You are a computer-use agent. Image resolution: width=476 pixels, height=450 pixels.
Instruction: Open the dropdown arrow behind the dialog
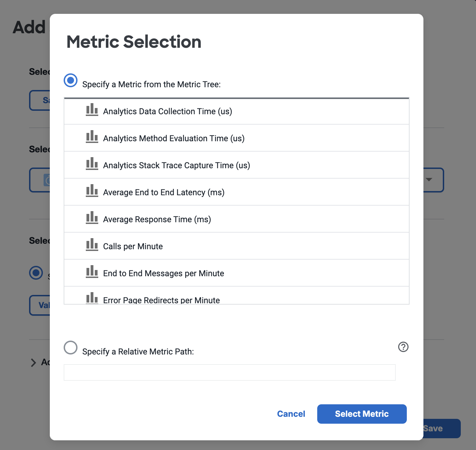(429, 180)
